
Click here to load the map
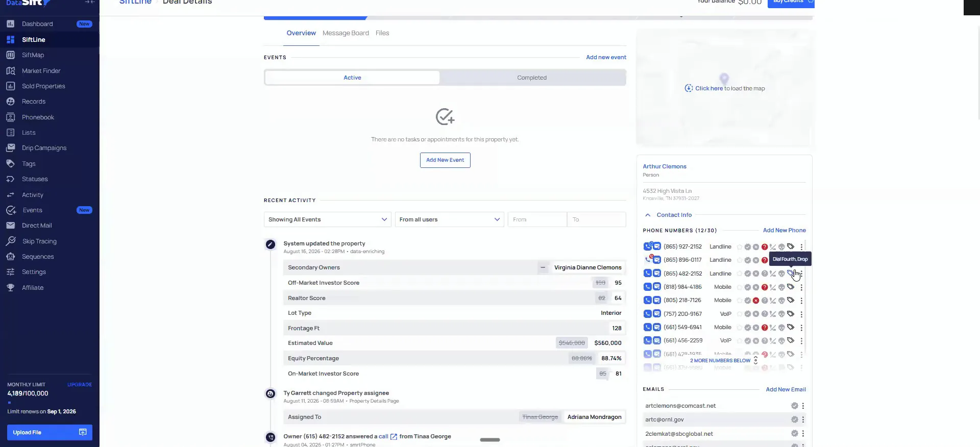(709, 88)
